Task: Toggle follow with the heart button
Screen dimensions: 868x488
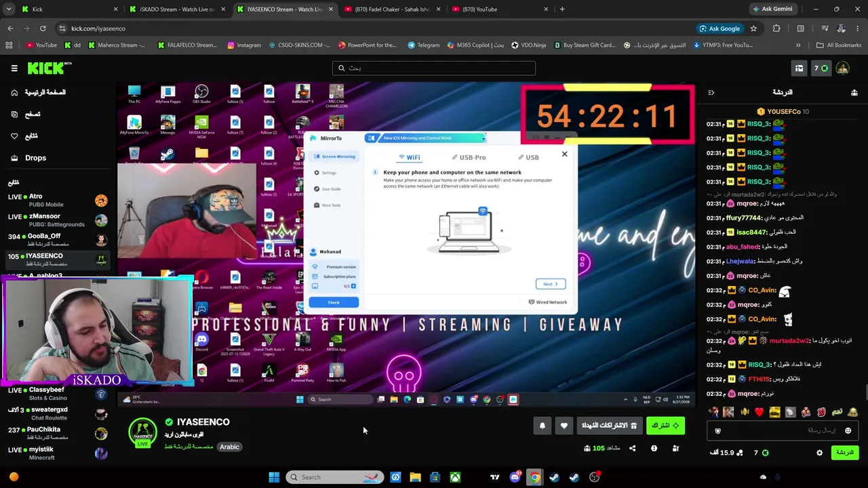Action: [564, 426]
